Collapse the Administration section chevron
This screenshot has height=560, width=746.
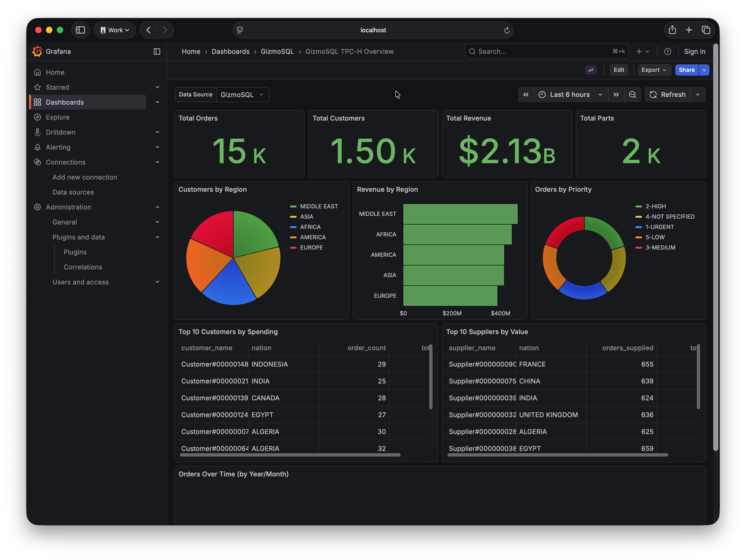(x=157, y=207)
